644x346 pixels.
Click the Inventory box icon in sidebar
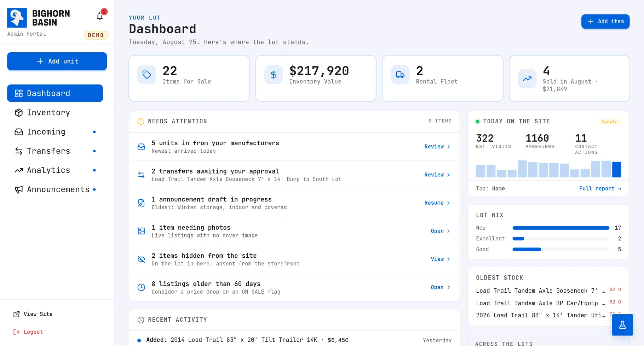click(x=19, y=112)
